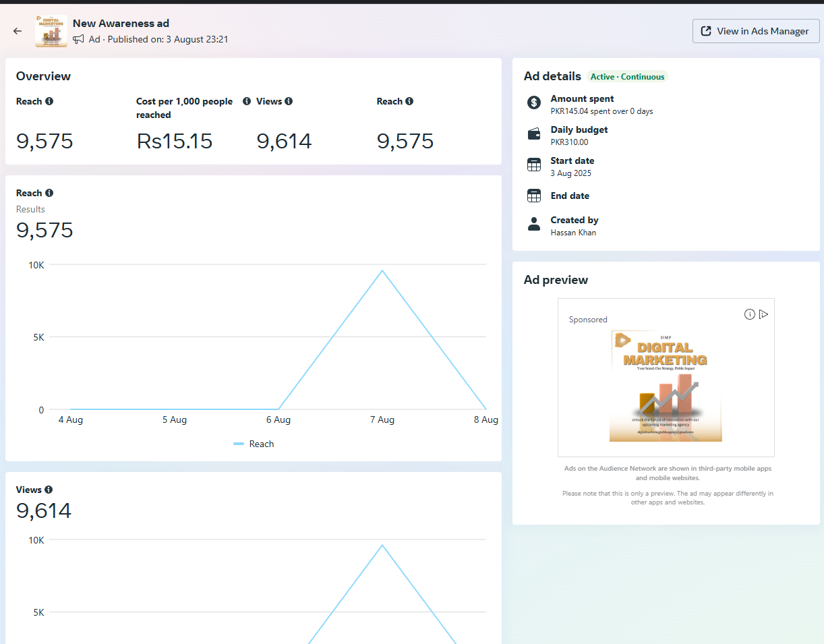Image resolution: width=824 pixels, height=644 pixels.
Task: Click the Active · Continuous status badge
Action: coord(627,77)
